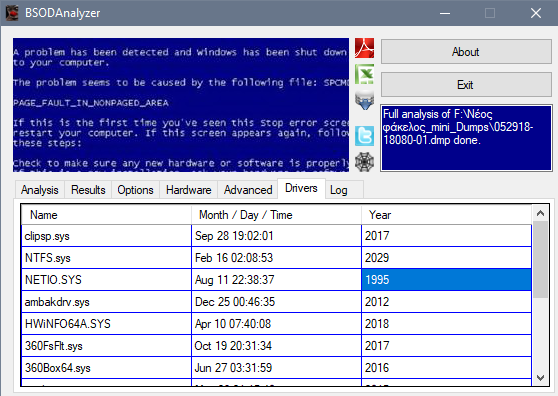The height and width of the screenshot is (396, 558).
Task: Select the Hardware tab
Action: coord(188,190)
